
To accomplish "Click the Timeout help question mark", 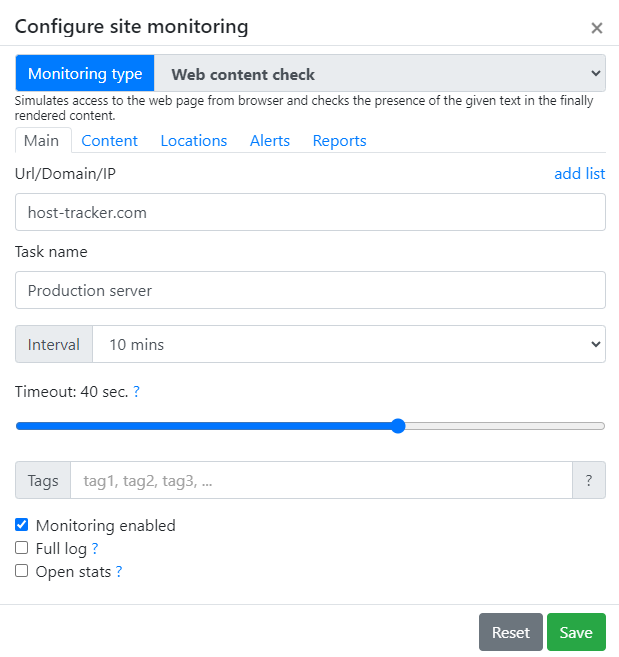I will click(x=136, y=391).
